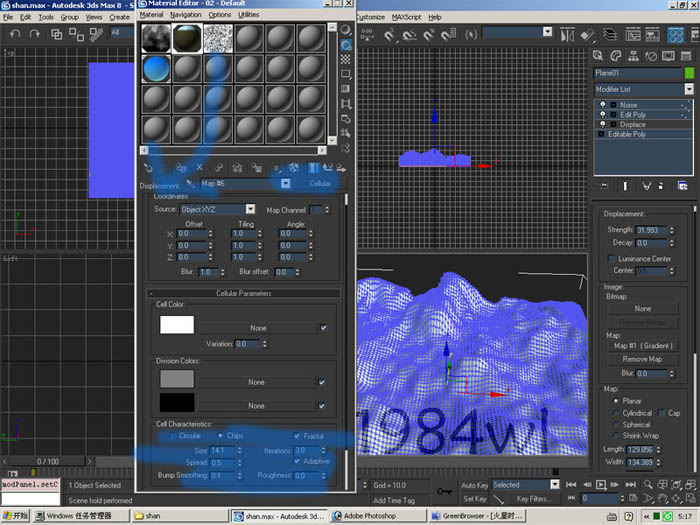
Task: Switch to the Hierarchy command panel tab
Action: click(633, 56)
